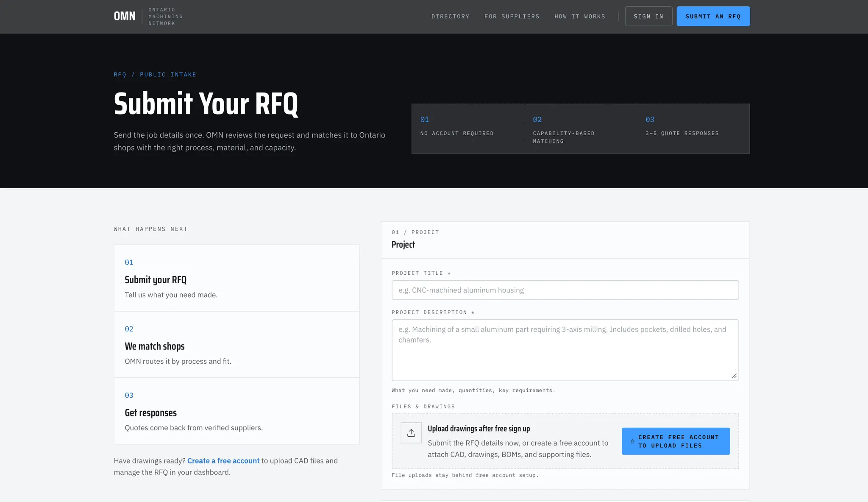Click the 'FILES & DRAWINGS' label
The width and height of the screenshot is (868, 502).
[423, 407]
